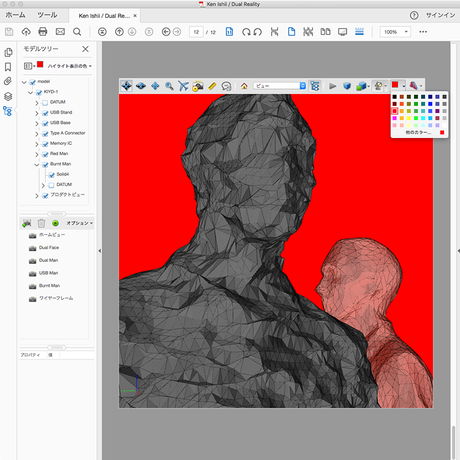This screenshot has height=460, width=460.
Task: Click the Email envelope icon
Action: [60, 32]
